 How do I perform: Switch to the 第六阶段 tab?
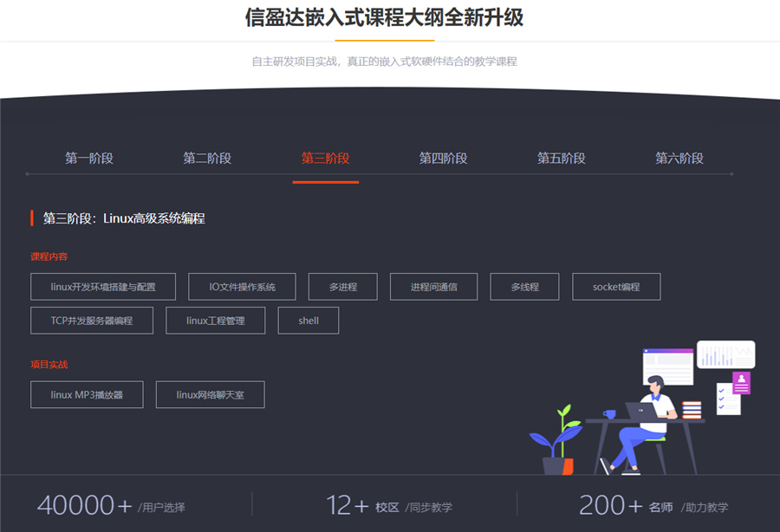pos(679,159)
